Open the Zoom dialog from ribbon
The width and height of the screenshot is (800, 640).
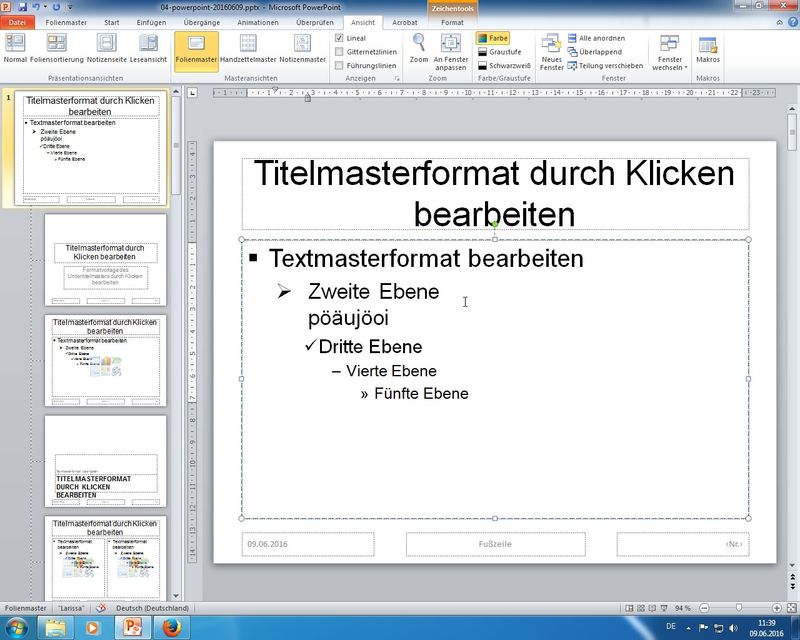(x=418, y=49)
